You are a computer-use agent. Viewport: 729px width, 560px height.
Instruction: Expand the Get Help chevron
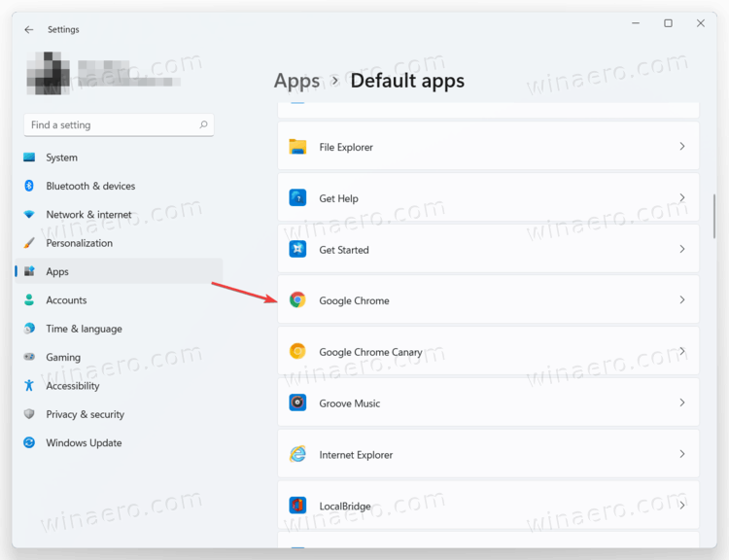tap(682, 197)
